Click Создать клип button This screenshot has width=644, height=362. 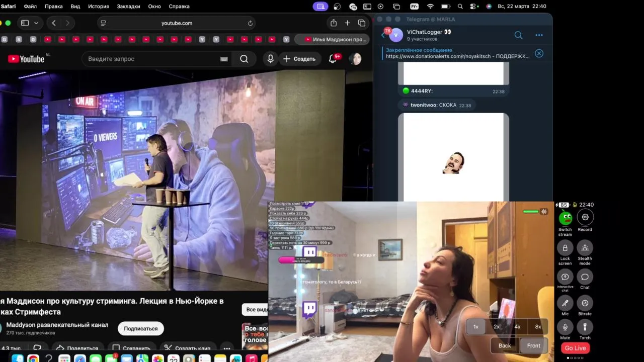point(188,348)
